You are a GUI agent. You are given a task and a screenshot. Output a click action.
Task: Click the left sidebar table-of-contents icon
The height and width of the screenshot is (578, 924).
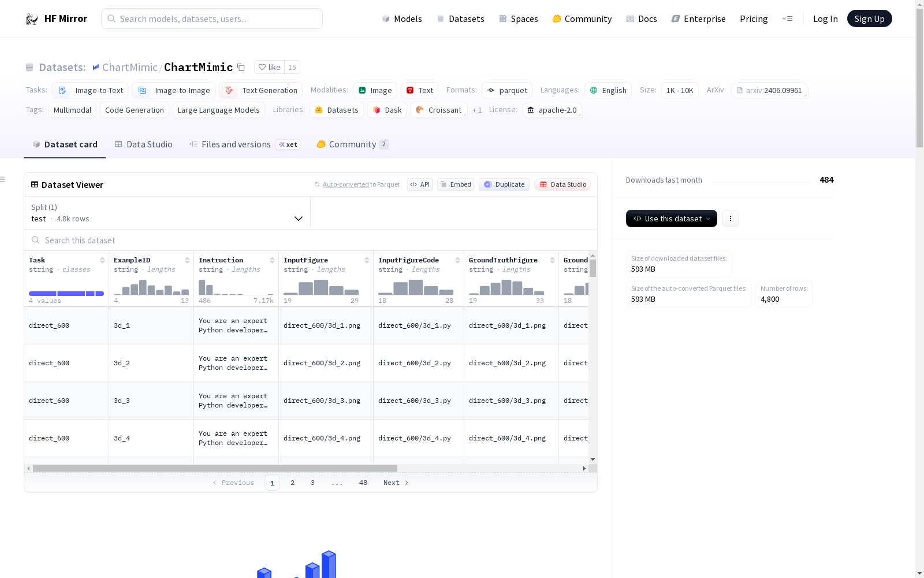click(3, 179)
